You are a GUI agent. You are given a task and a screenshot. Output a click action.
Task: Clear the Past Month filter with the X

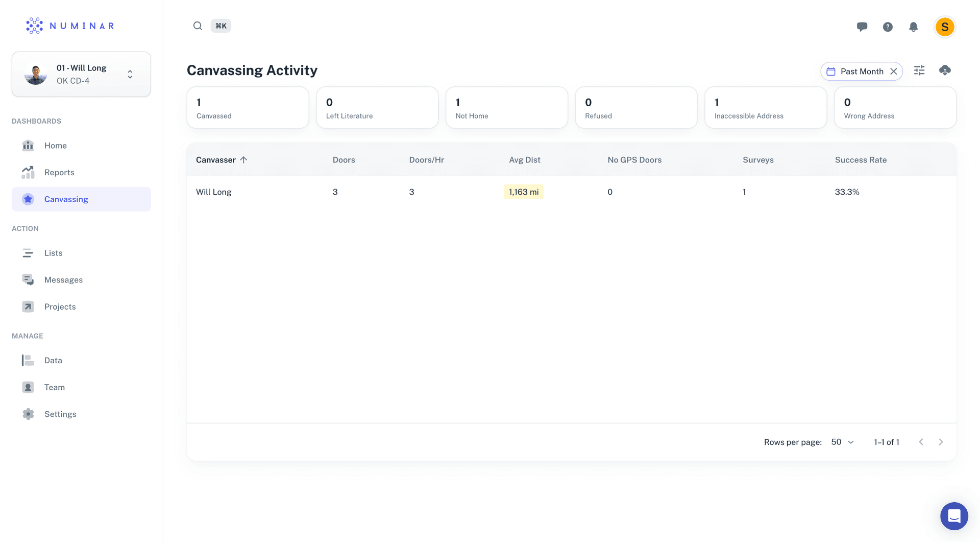894,72
